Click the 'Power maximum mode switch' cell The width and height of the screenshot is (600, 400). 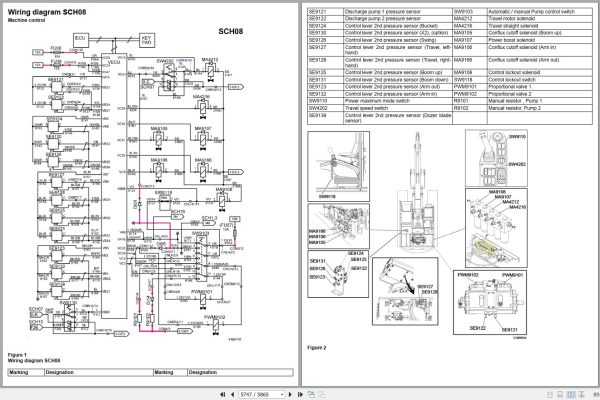(398, 101)
